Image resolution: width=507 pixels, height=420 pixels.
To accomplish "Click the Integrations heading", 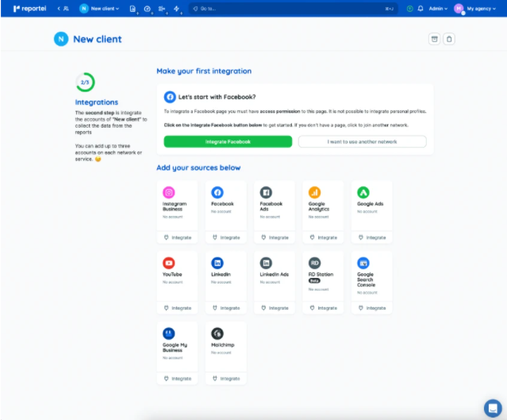I will click(97, 102).
